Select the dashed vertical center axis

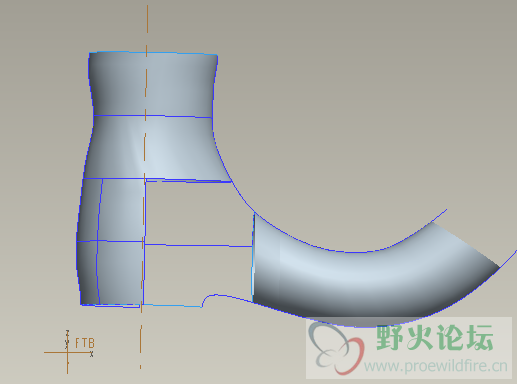pos(144,187)
